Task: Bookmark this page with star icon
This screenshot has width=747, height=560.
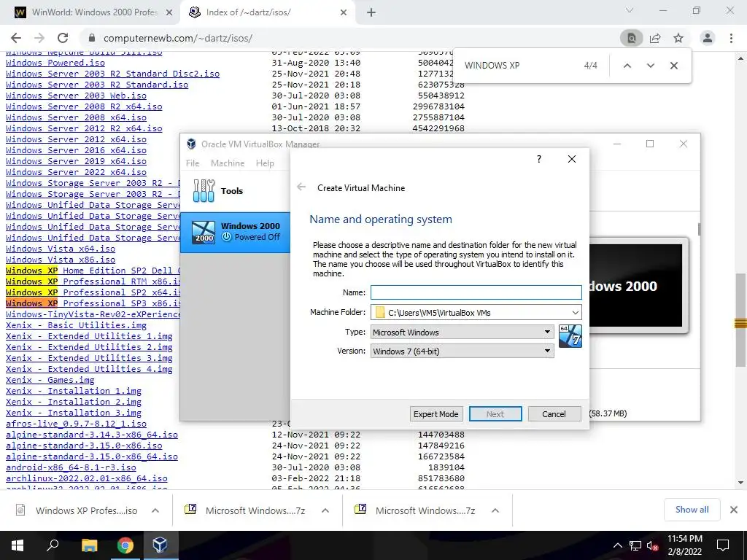Action: (x=678, y=38)
